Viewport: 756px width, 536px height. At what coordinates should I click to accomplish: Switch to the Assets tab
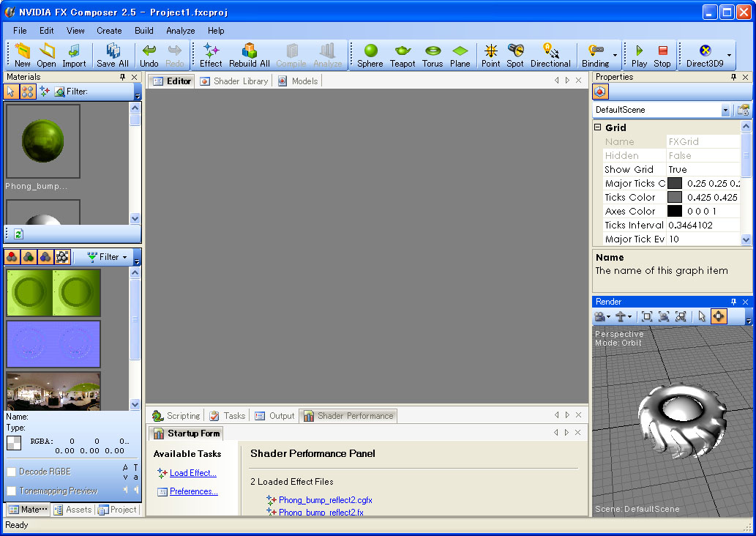pos(72,510)
